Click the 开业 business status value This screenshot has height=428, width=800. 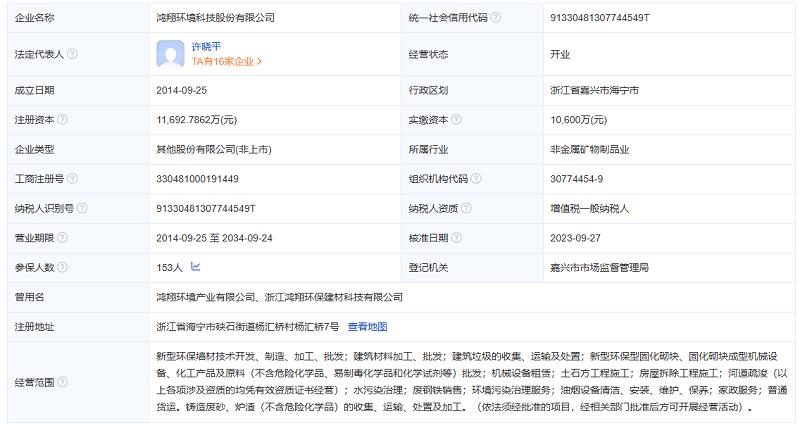pyautogui.click(x=560, y=54)
